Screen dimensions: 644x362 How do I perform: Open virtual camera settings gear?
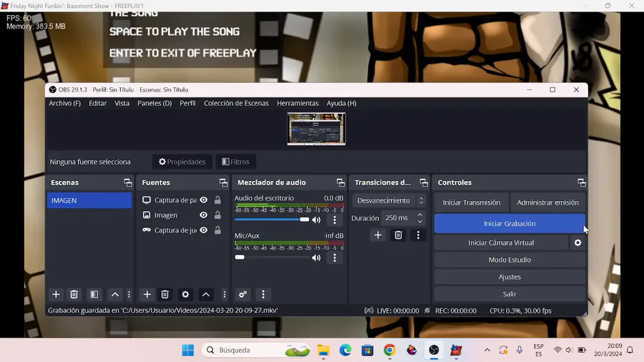pos(578,243)
